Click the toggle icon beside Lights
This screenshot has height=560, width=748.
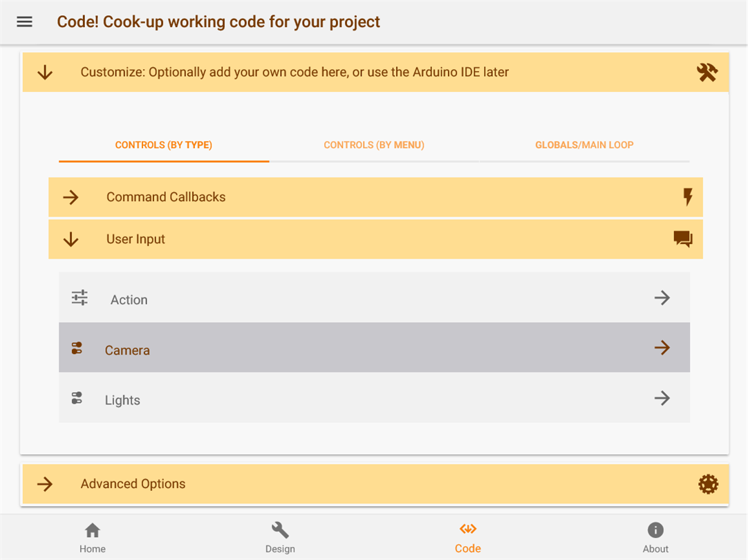(x=77, y=398)
